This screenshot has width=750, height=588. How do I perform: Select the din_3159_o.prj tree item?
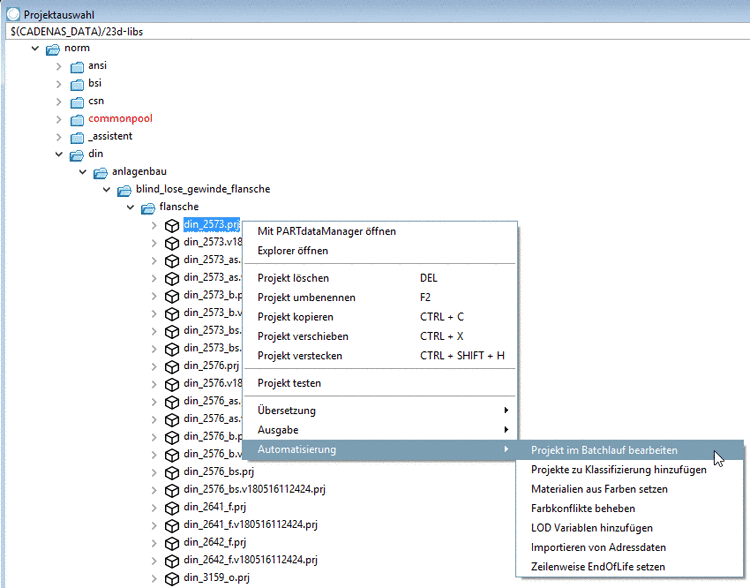click(x=217, y=578)
